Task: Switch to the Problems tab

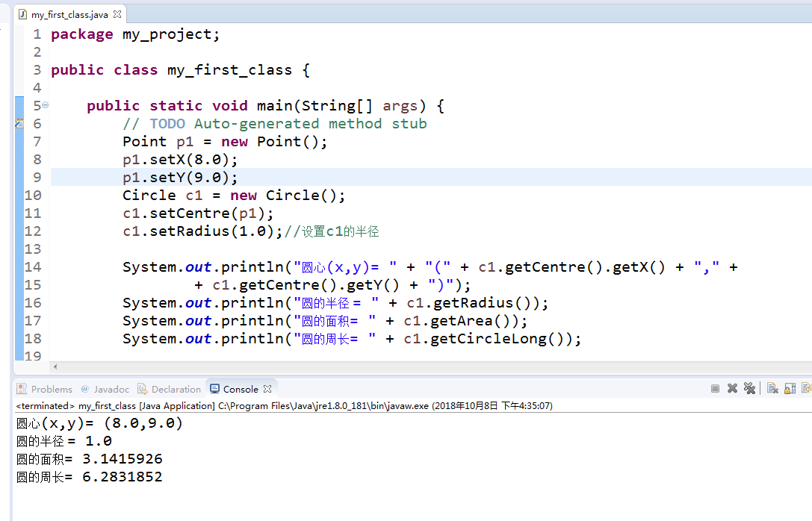Action: (x=45, y=389)
